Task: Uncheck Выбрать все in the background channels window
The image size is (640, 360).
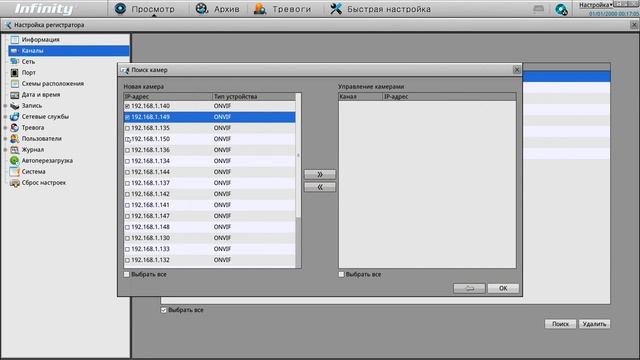Action: point(164,310)
